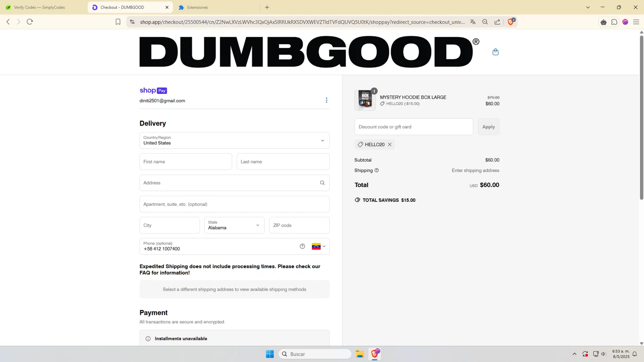The width and height of the screenshot is (644, 362).
Task: Open the translate page icon
Action: tap(473, 22)
